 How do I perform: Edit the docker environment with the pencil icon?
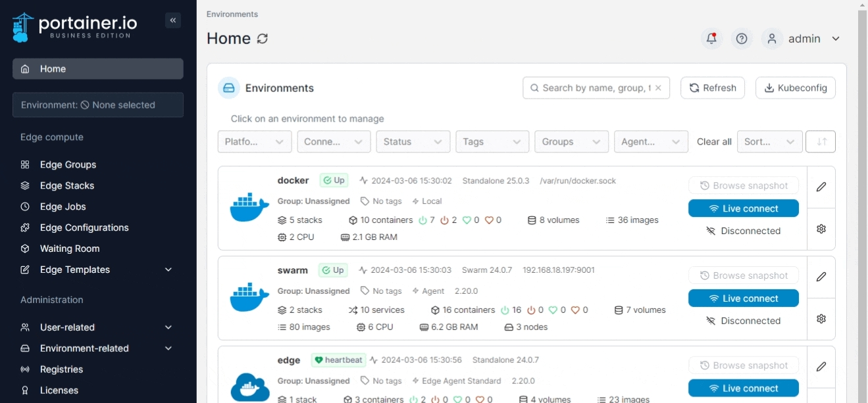click(821, 187)
